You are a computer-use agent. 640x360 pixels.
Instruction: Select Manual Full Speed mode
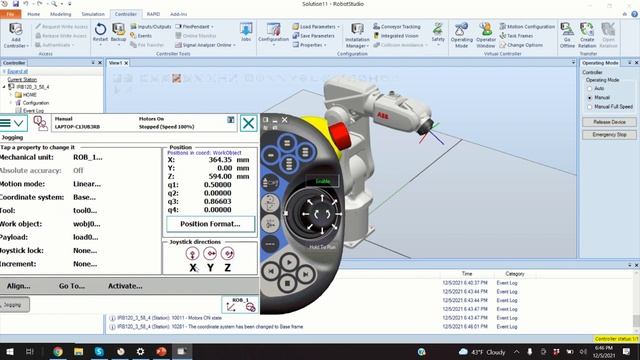click(589, 107)
